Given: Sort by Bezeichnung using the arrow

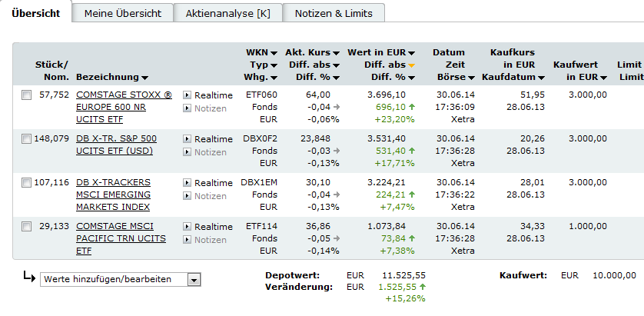Looking at the screenshot, I should point(144,78).
